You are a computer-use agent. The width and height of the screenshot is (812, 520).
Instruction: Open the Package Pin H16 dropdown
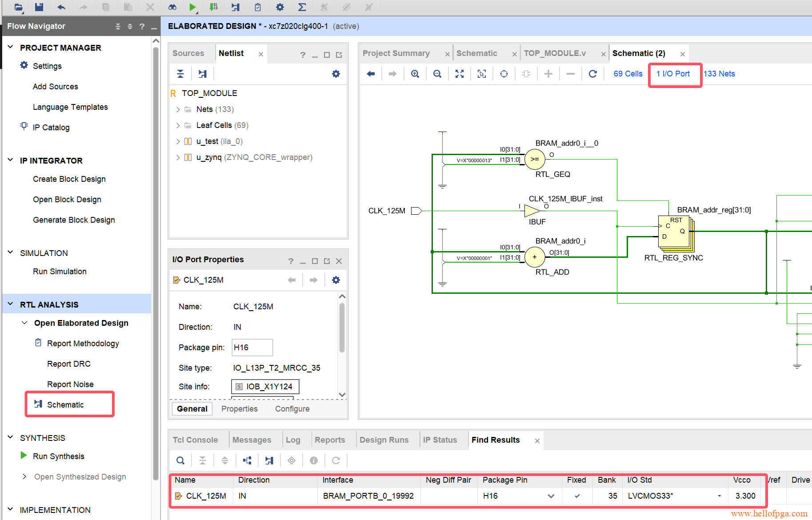(x=551, y=496)
